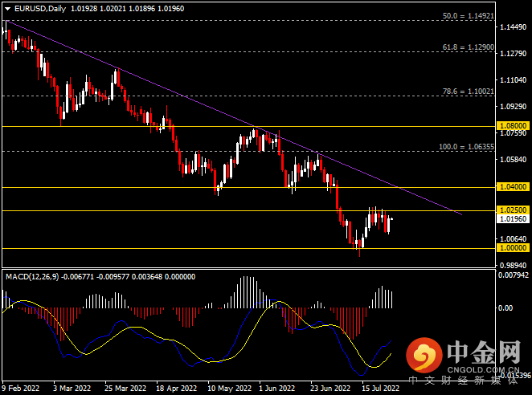Screen dimensions: 532x395
Task: Click the EURUSD,Daily chart title
Action: [x=40, y=9]
